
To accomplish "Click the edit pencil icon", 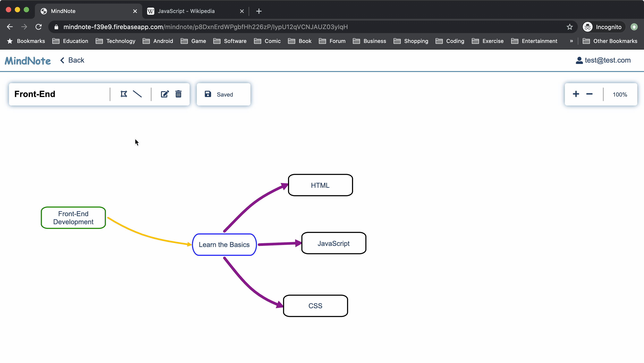I will (x=165, y=94).
